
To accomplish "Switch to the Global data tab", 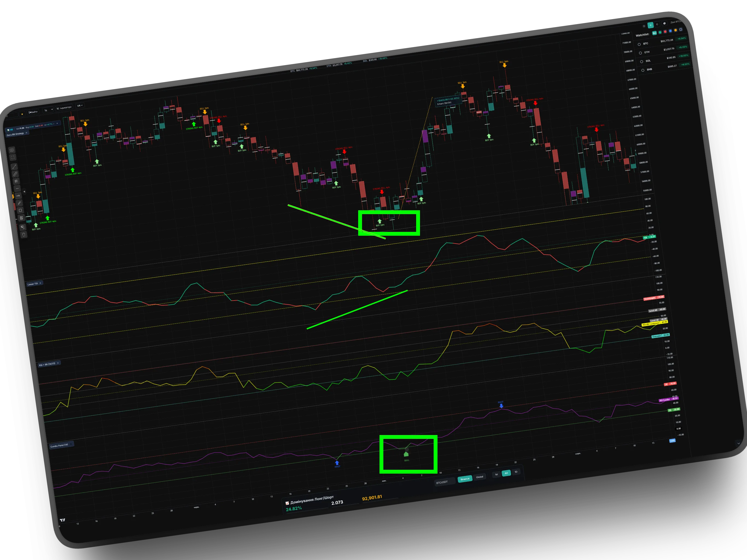I will click(x=479, y=477).
